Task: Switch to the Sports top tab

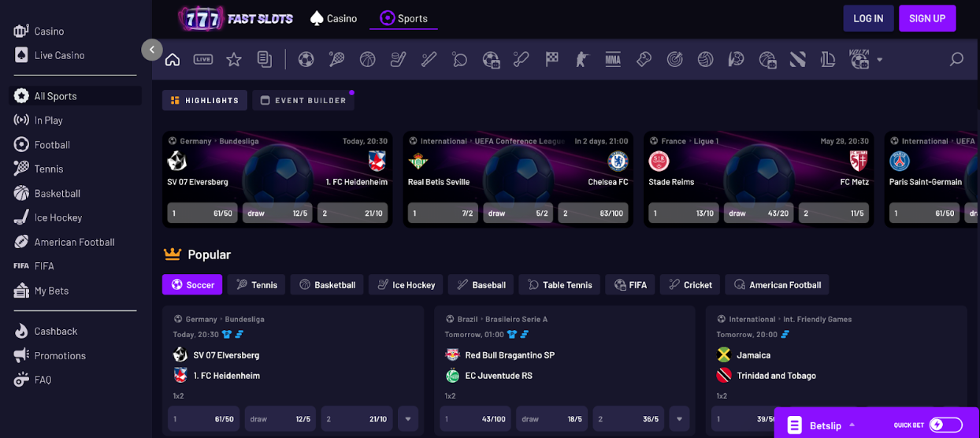Action: click(403, 18)
